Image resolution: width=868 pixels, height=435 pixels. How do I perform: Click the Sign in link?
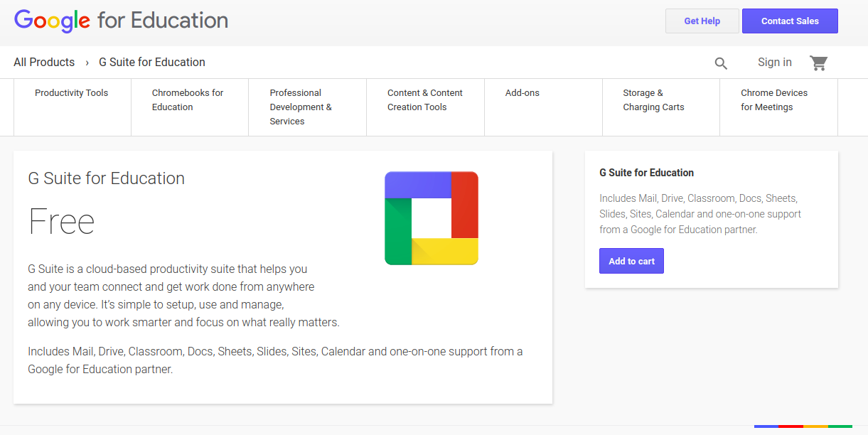774,63
